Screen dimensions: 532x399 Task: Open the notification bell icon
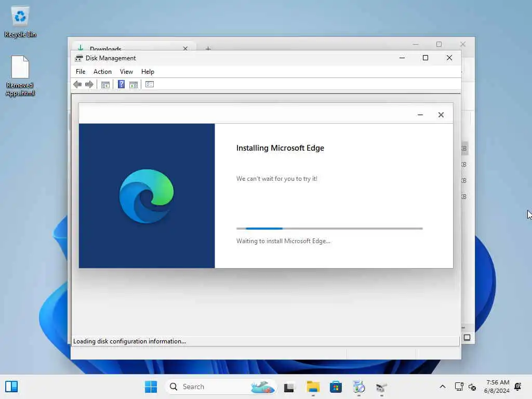tap(518, 387)
